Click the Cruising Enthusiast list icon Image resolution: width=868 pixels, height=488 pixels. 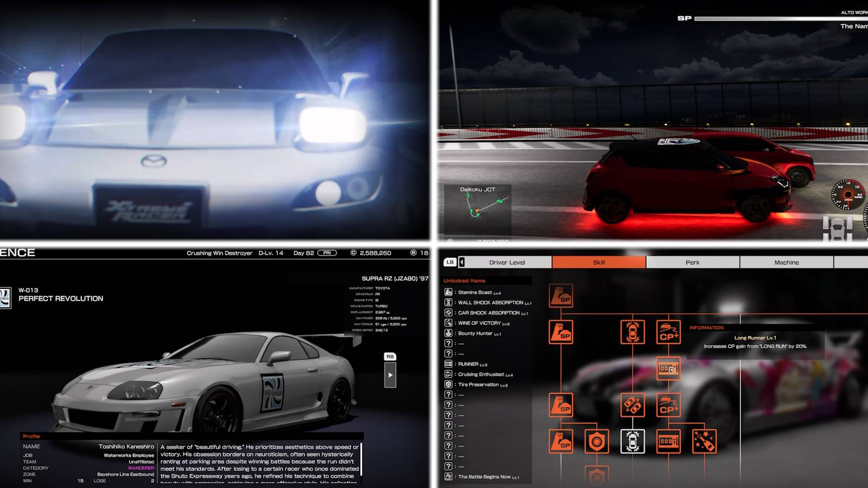[448, 374]
